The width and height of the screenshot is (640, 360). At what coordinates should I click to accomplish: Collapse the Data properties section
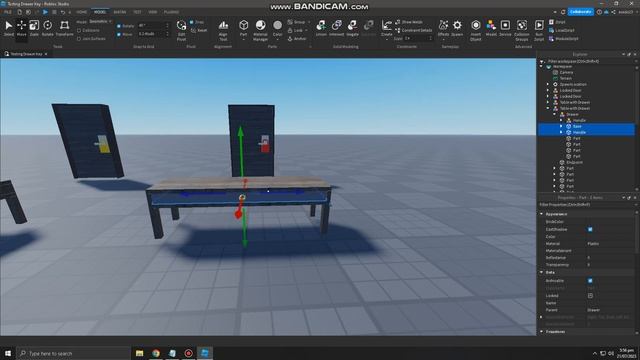(542, 272)
